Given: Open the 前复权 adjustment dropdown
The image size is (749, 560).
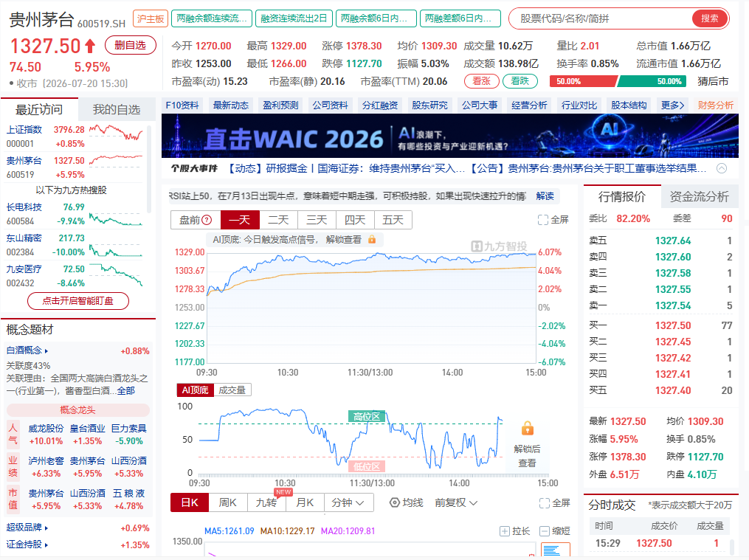Looking at the screenshot, I should 456,502.
